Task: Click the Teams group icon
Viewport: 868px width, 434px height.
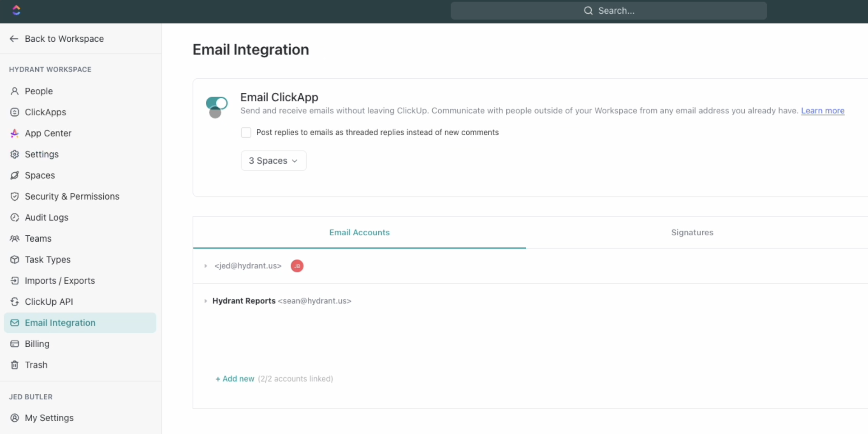Action: (14, 239)
